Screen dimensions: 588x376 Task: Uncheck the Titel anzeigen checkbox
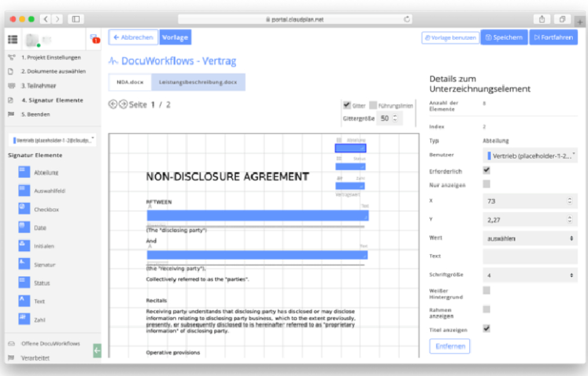(x=486, y=329)
